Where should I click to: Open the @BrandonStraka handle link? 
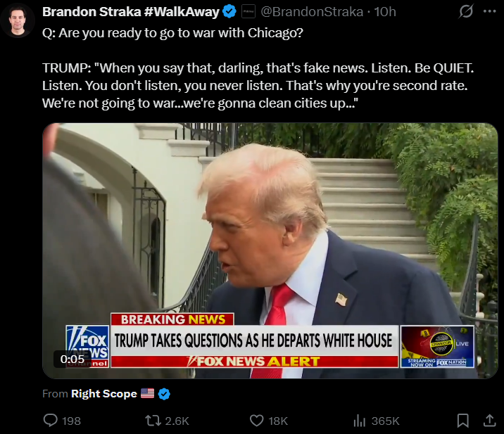[x=312, y=12]
